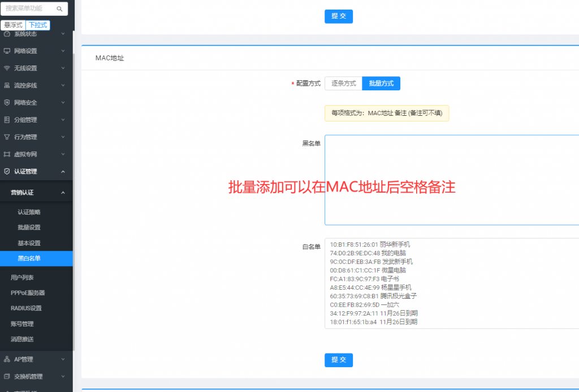Collapse the 营销认证 submenu chevron
Image resolution: width=579 pixels, height=392 pixels.
63,193
